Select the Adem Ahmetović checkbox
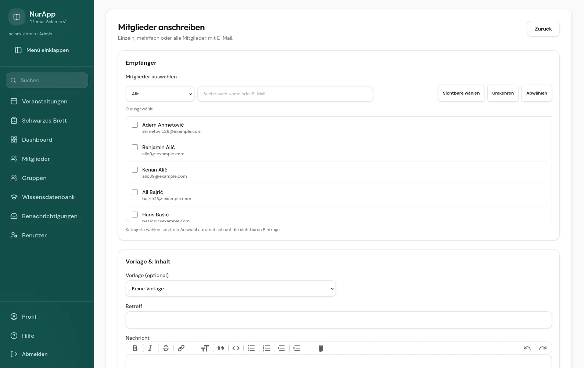The image size is (588, 368). point(135,125)
